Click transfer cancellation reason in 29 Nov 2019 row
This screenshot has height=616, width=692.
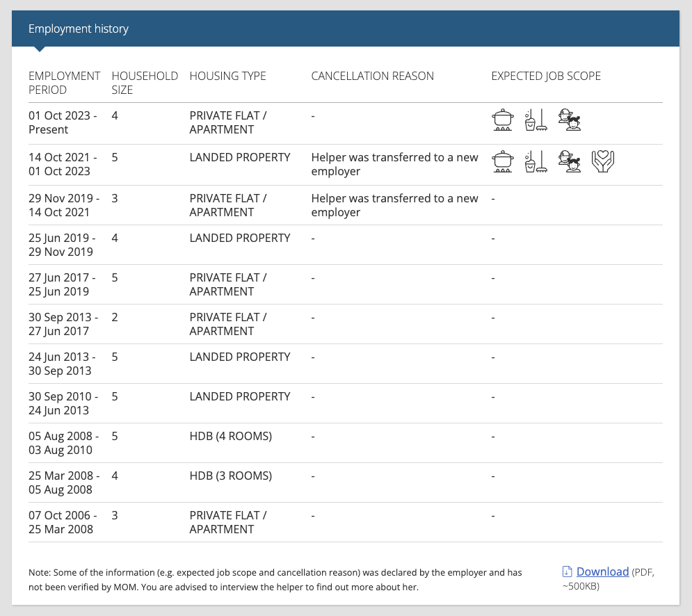click(394, 205)
